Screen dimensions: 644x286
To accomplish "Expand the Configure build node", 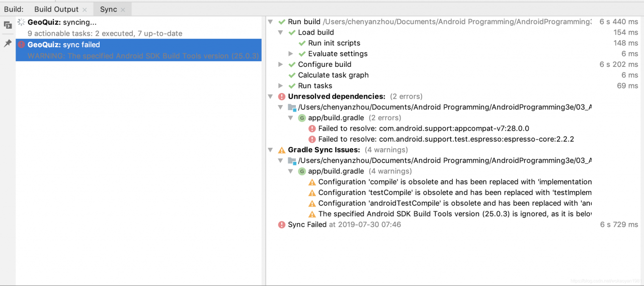I will coord(281,64).
